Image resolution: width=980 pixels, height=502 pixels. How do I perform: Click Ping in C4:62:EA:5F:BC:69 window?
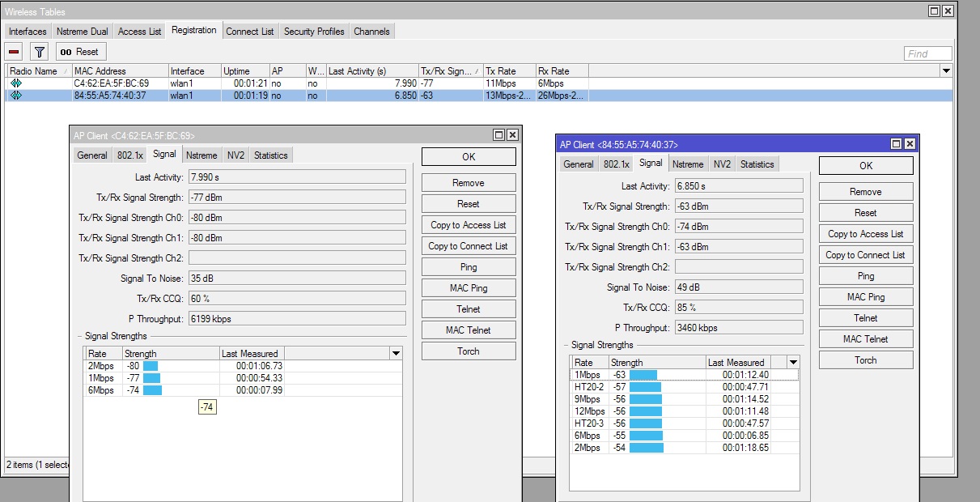469,267
